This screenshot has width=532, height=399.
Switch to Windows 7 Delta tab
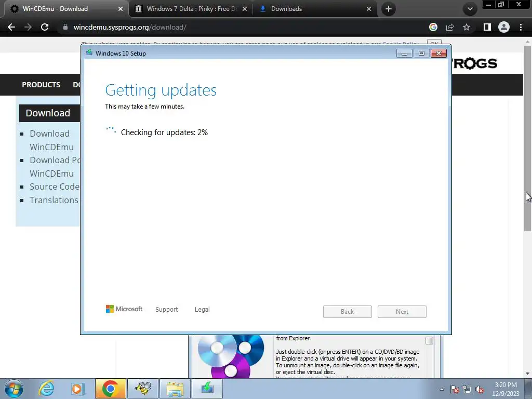pos(192,9)
